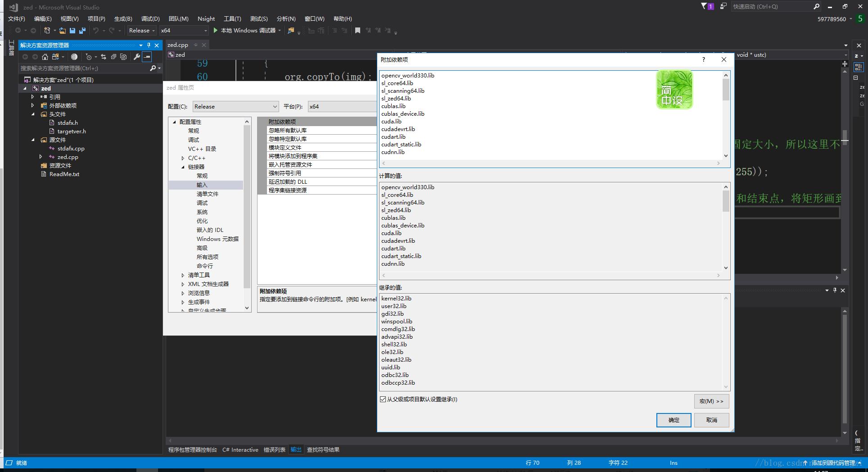The image size is (868, 472).
Task: Toggle bookmark icon in toolbar
Action: point(357,31)
